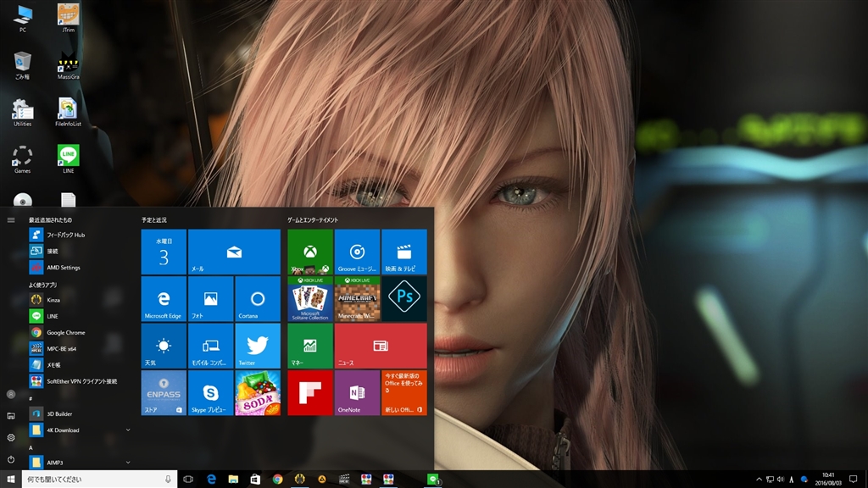868x488 pixels.
Task: Open Edge from the taskbar
Action: click(x=211, y=480)
